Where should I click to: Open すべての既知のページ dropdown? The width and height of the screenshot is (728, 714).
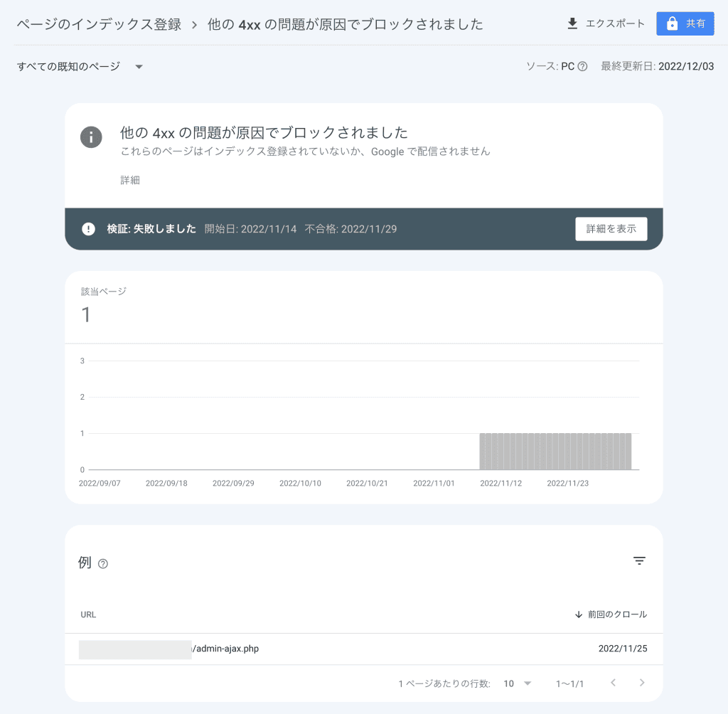point(80,66)
